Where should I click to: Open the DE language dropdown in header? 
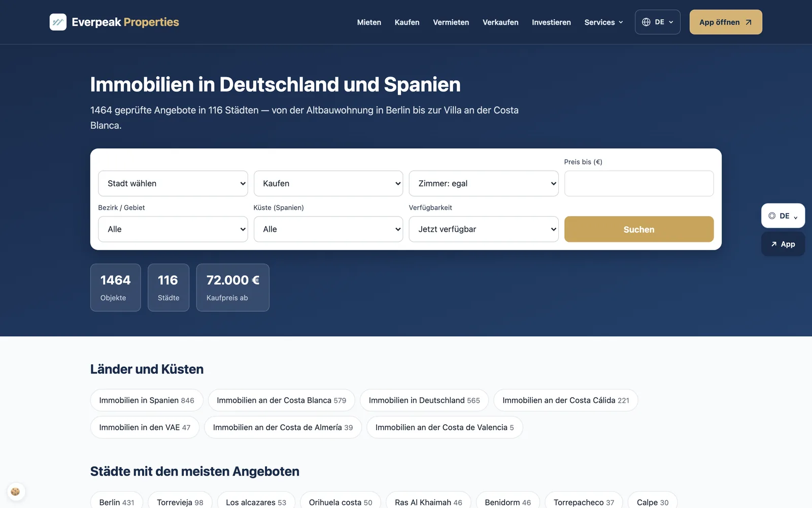tap(658, 22)
